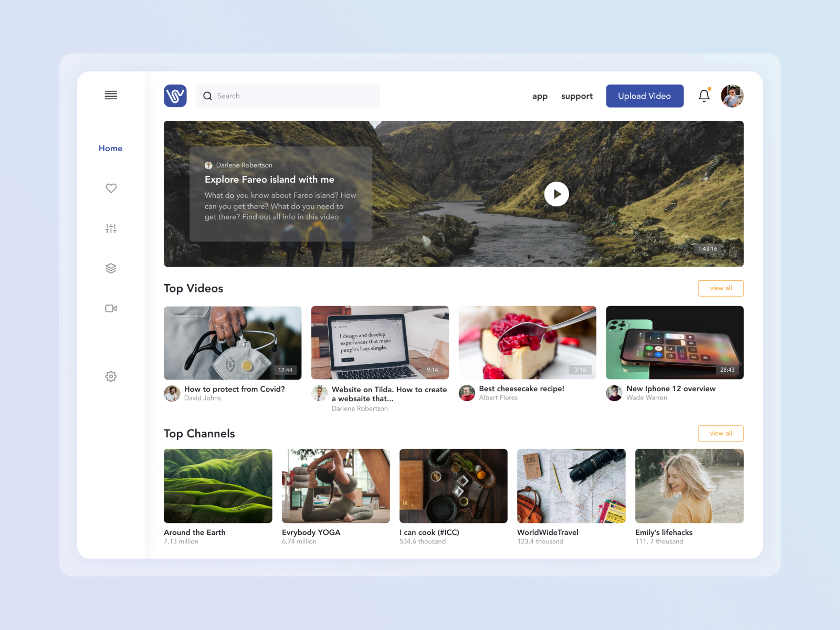Expand Top Channels with view all
The height and width of the screenshot is (630, 840).
[x=720, y=433]
